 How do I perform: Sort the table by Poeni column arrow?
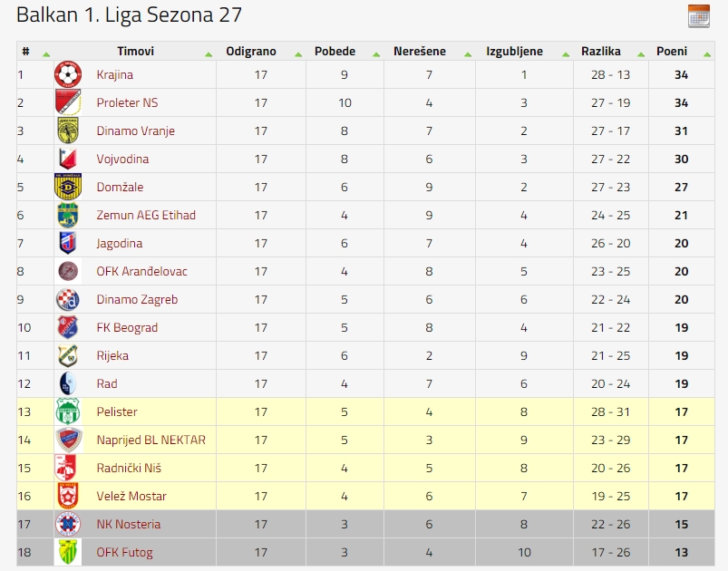(x=707, y=54)
